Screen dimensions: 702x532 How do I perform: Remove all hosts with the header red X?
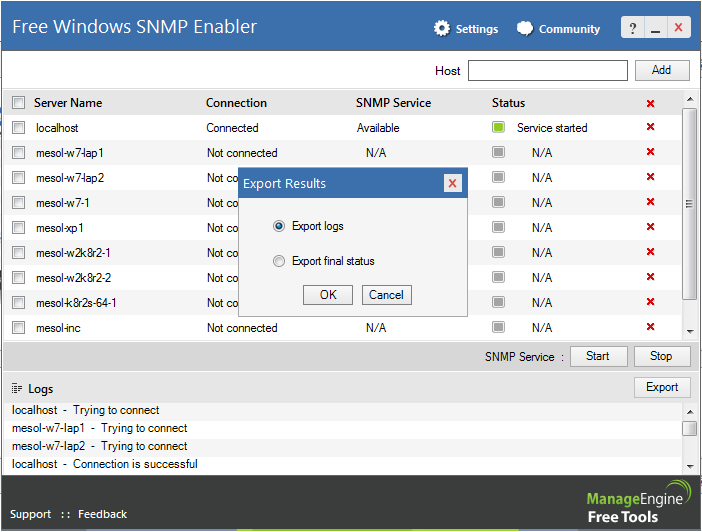tap(651, 103)
